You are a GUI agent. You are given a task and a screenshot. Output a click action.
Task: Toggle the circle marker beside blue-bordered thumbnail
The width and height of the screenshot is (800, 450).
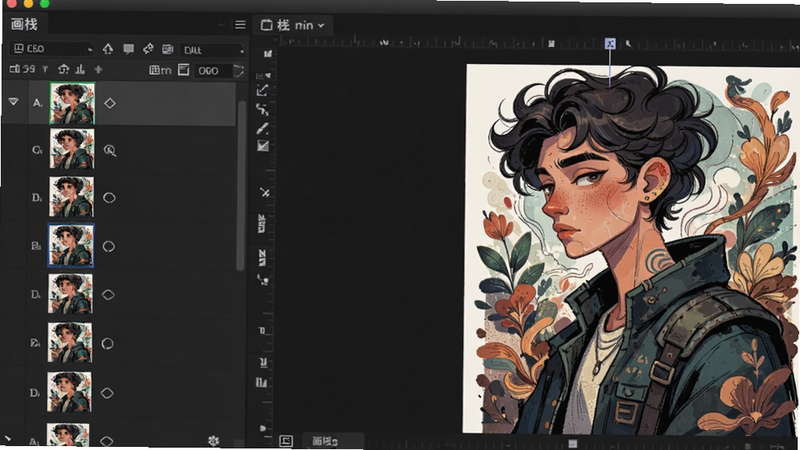(x=109, y=246)
